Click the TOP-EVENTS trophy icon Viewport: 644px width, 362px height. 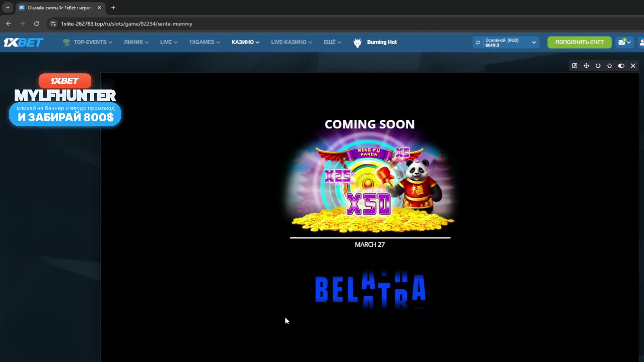coord(66,42)
